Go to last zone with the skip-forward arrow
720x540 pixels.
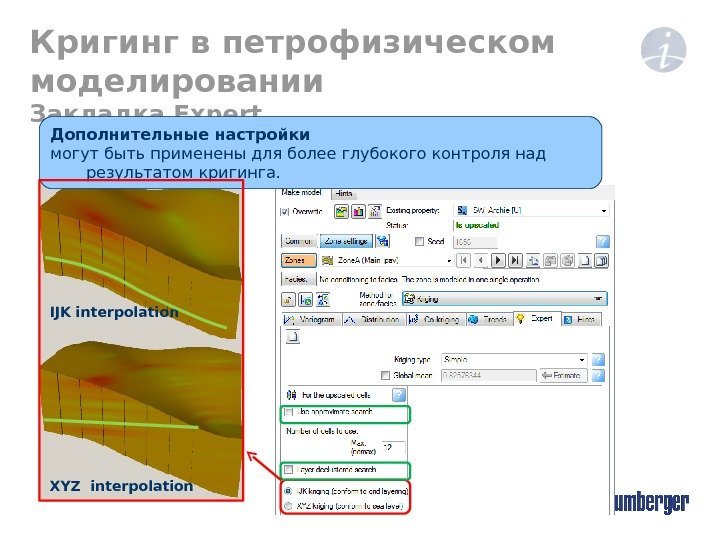point(515,260)
